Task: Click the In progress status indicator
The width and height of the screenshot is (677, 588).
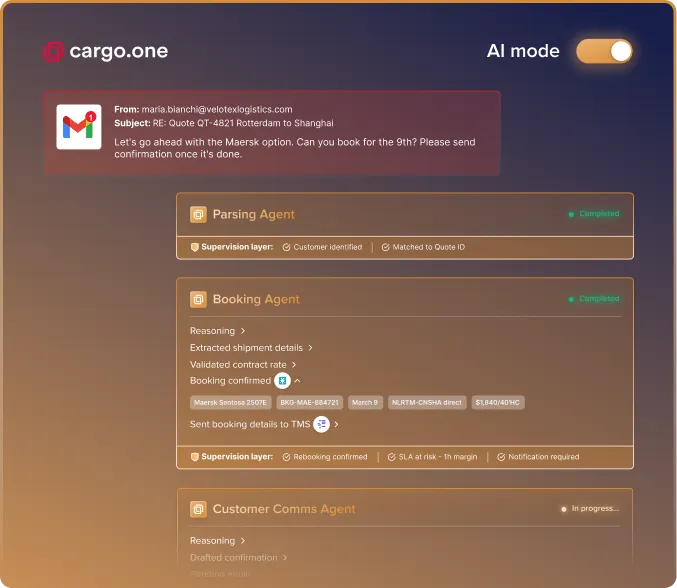Action: [x=590, y=509]
